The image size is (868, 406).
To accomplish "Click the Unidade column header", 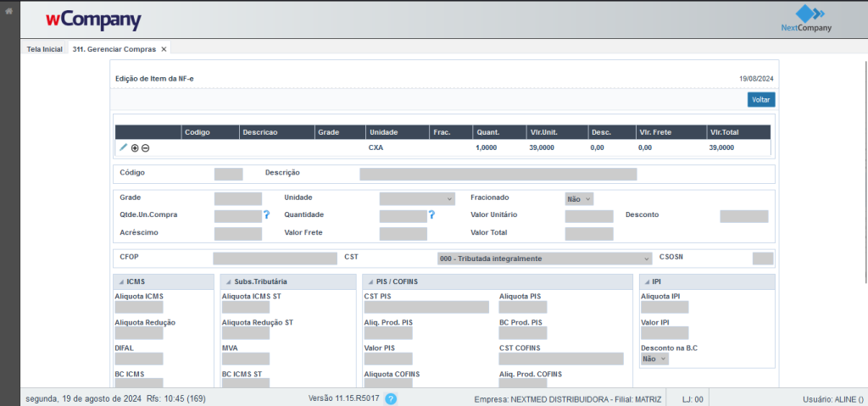I will tap(397, 132).
